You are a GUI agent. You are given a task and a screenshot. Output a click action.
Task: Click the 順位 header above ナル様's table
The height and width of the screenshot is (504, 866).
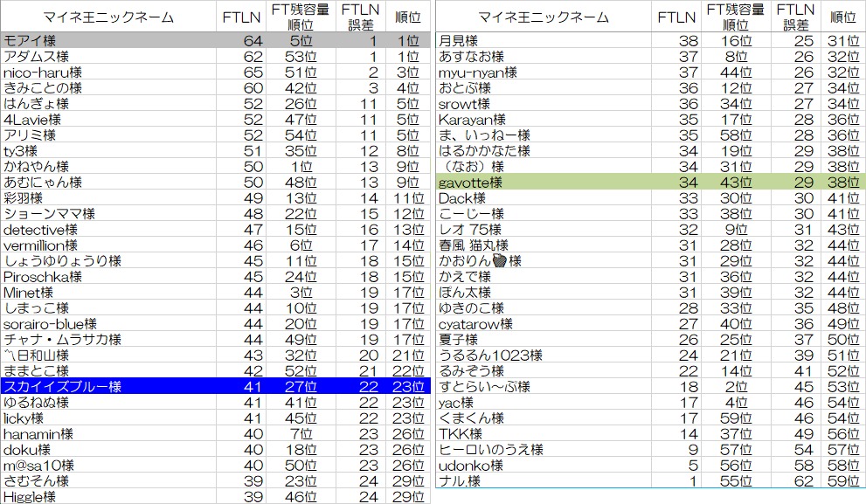point(842,17)
